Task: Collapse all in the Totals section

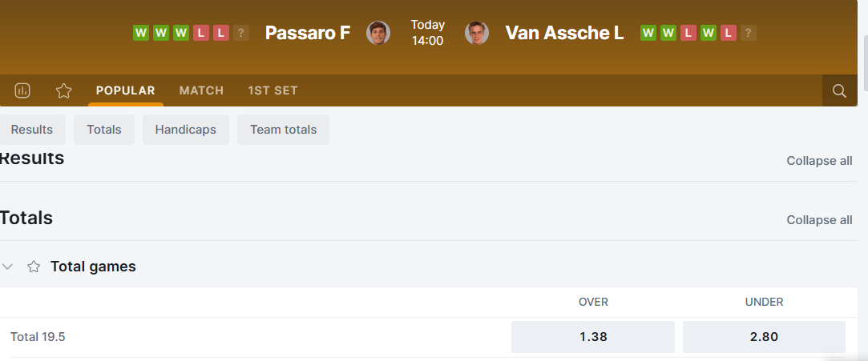Action: (x=819, y=219)
